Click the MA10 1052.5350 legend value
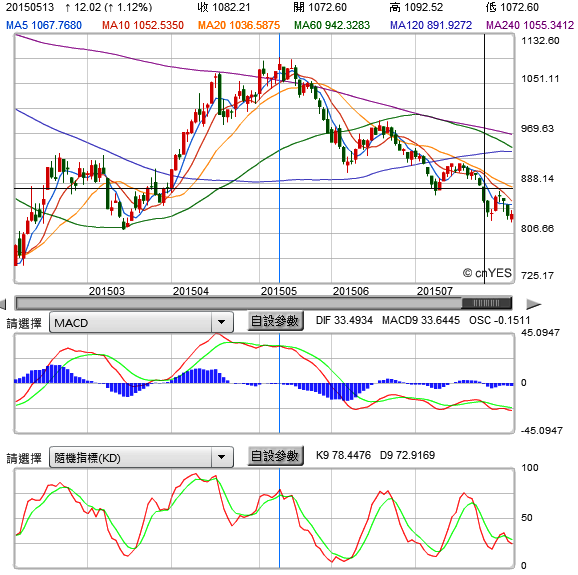This screenshot has width=578, height=575. click(x=143, y=25)
